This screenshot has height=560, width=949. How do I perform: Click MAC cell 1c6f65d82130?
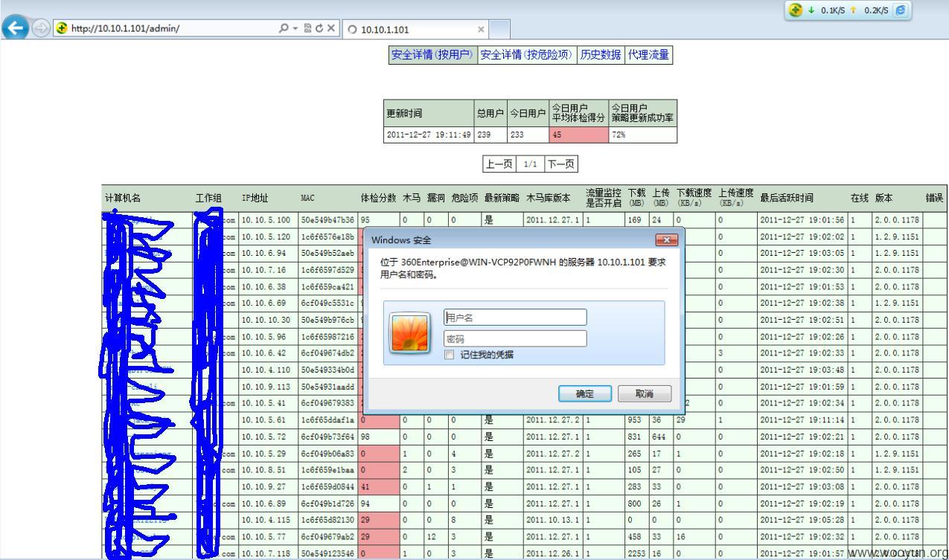327,519
